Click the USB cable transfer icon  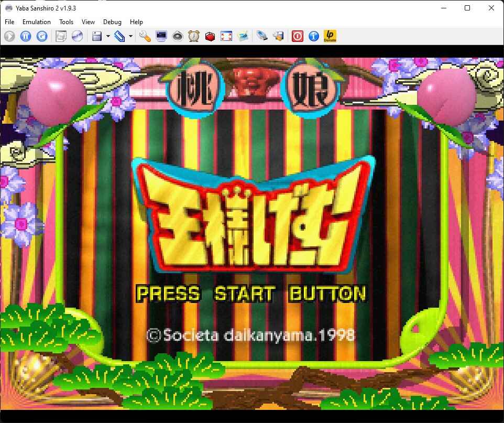262,36
